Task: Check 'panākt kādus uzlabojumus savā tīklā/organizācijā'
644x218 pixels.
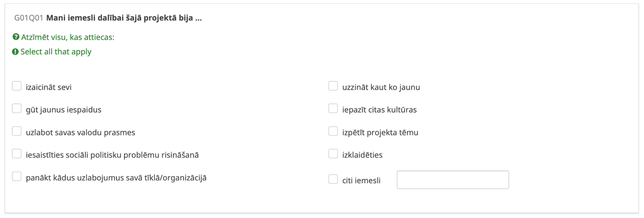Action: tap(17, 177)
